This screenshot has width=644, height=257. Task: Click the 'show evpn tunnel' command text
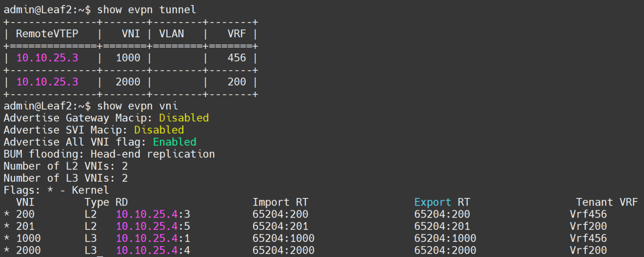pyautogui.click(x=146, y=9)
